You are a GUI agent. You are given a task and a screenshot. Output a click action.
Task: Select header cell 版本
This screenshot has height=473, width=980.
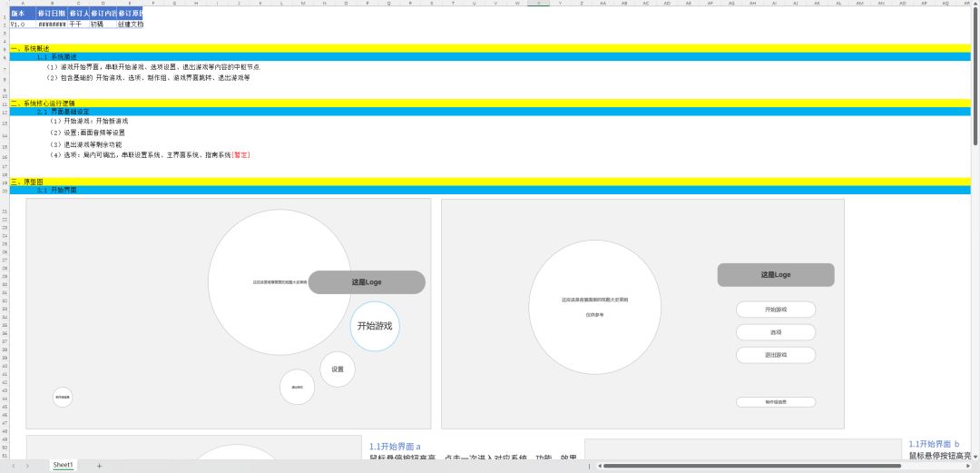[x=23, y=13]
